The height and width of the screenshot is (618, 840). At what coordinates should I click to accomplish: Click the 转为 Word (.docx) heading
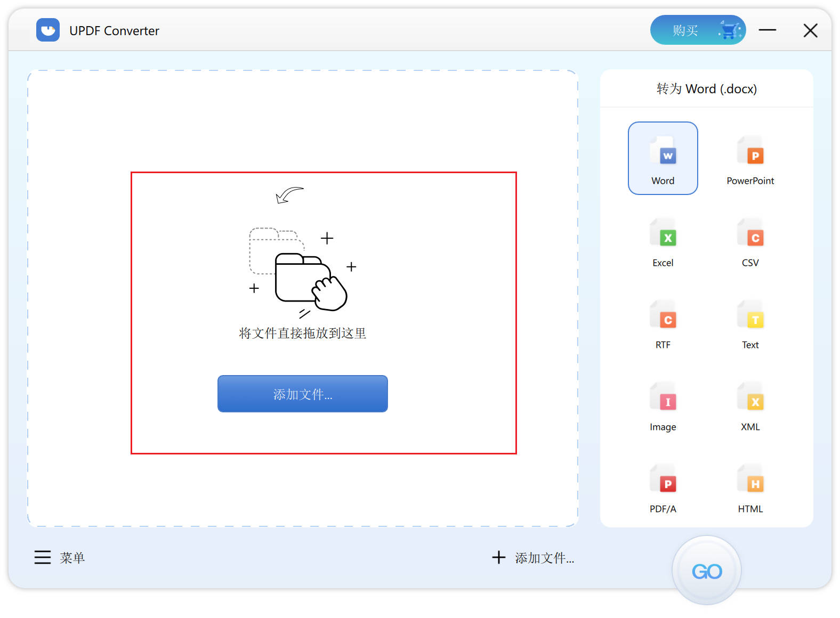point(707,88)
